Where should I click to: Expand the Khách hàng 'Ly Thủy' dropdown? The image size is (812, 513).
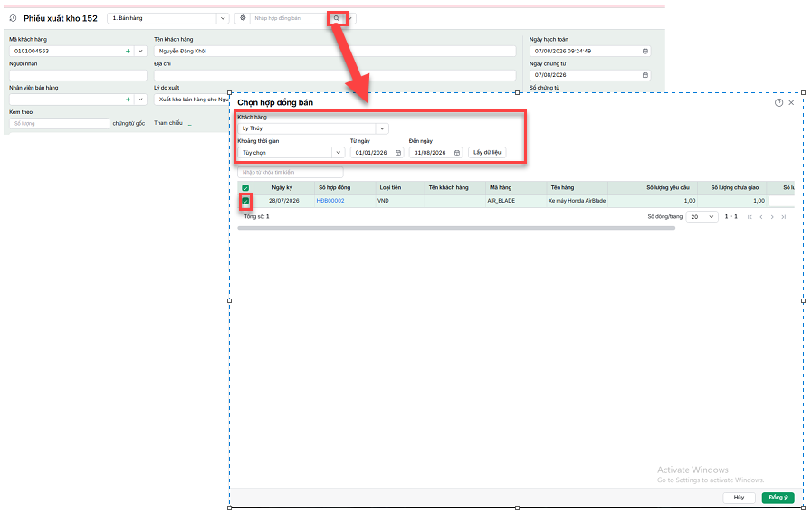(x=382, y=128)
